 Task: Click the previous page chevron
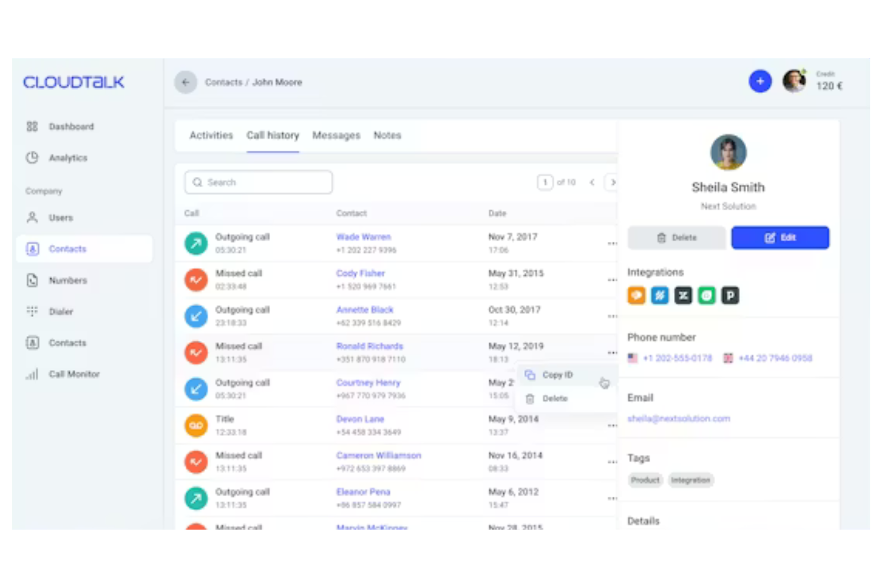pos(591,182)
